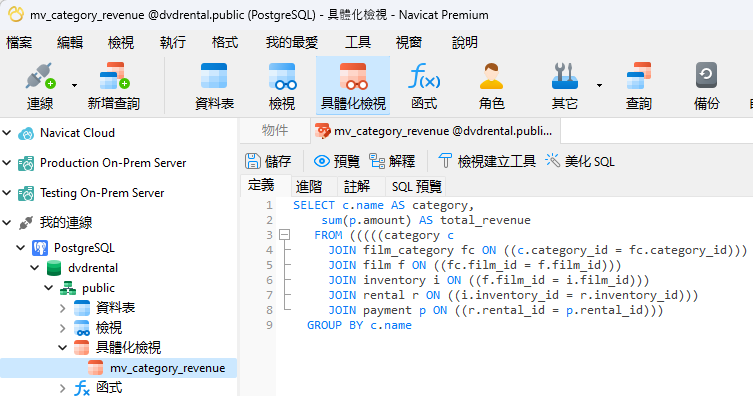Open the Format (格式) menu
Image resolution: width=753 pixels, height=396 pixels.
pyautogui.click(x=225, y=43)
